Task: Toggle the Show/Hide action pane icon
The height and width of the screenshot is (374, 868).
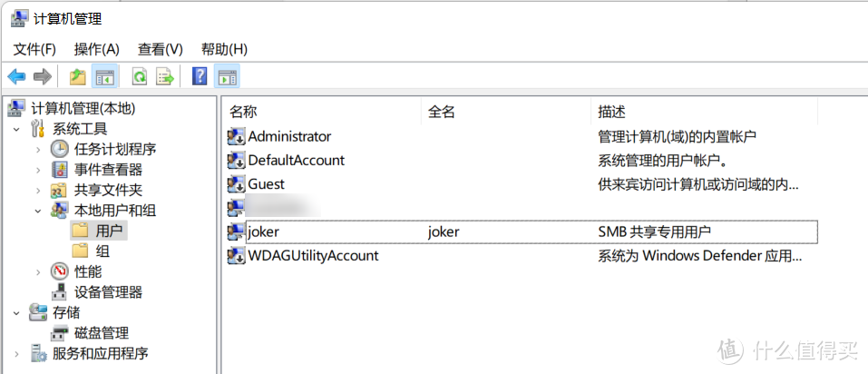Action: [x=228, y=77]
